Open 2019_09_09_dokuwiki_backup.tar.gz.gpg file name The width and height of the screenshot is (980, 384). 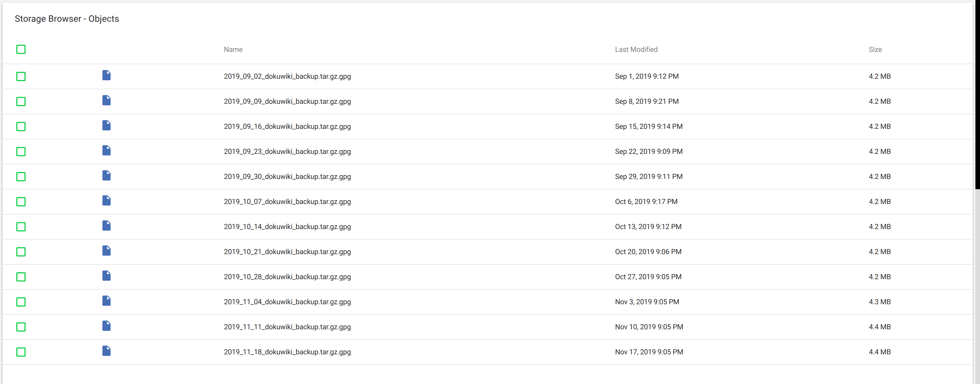click(x=287, y=102)
